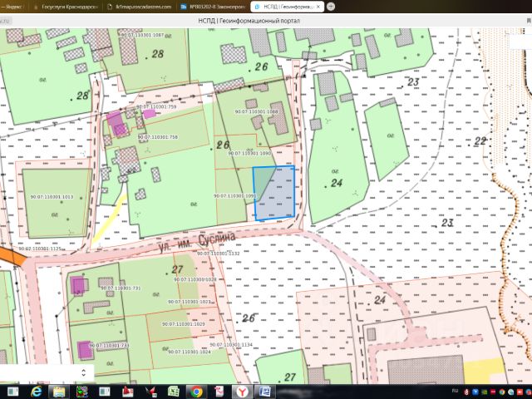Open Yandex Browser from the taskbar
532x399 pixels.
(x=242, y=392)
